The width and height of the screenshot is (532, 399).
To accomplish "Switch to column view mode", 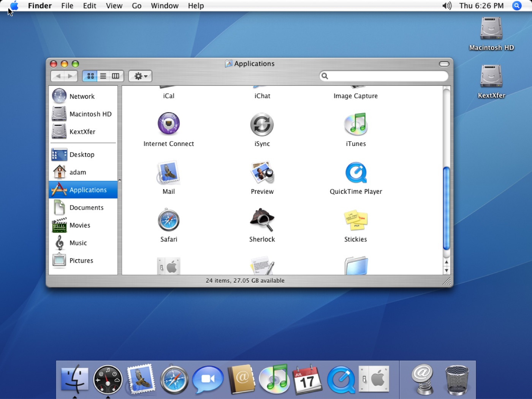I will pyautogui.click(x=116, y=76).
